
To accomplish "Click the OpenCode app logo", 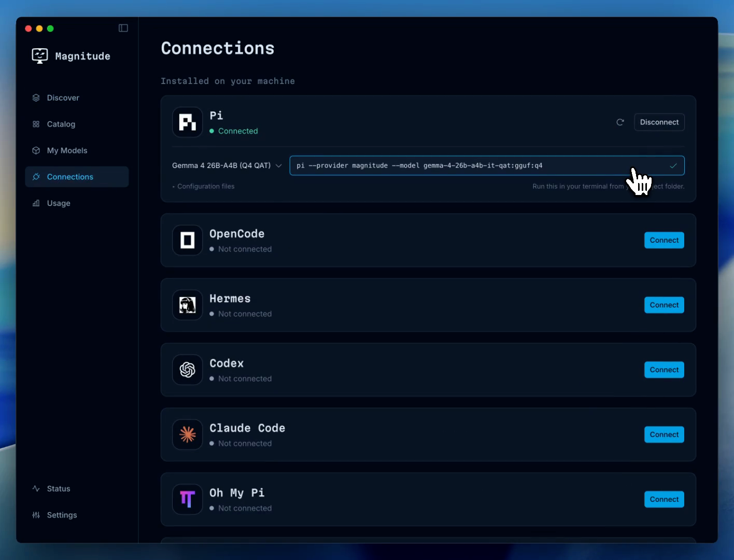I will (188, 241).
